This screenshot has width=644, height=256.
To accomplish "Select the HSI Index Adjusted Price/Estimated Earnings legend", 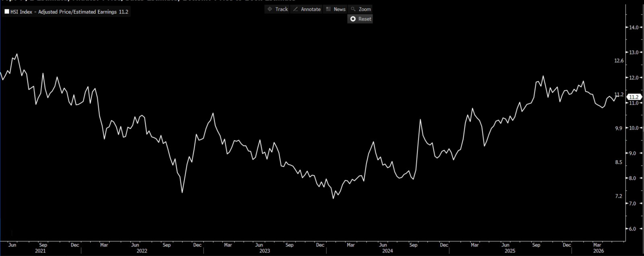I will [66, 12].
